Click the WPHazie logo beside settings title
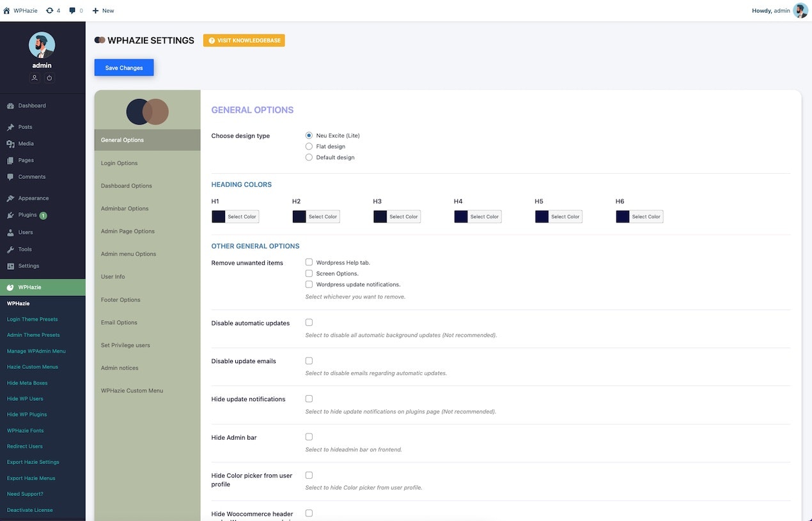This screenshot has height=521, width=812. (x=100, y=40)
